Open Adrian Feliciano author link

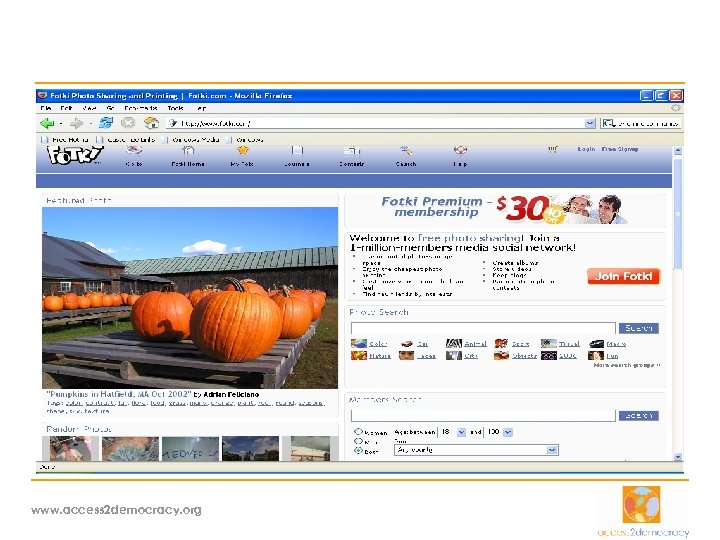(x=231, y=394)
